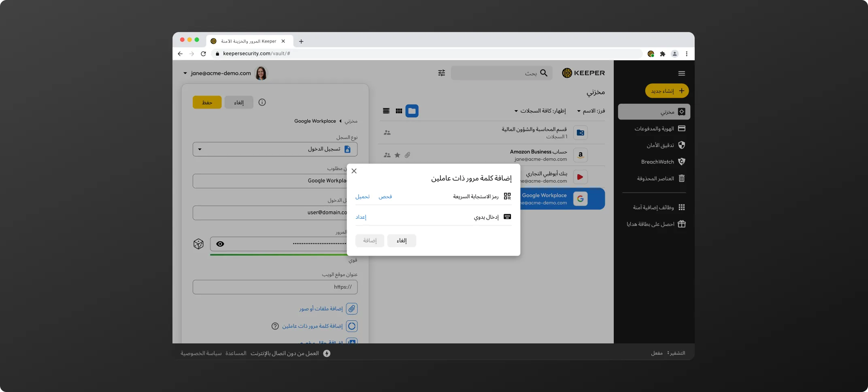Image resolution: width=868 pixels, height=392 pixels.
Task: Open the search filter settings icon
Action: (x=441, y=73)
